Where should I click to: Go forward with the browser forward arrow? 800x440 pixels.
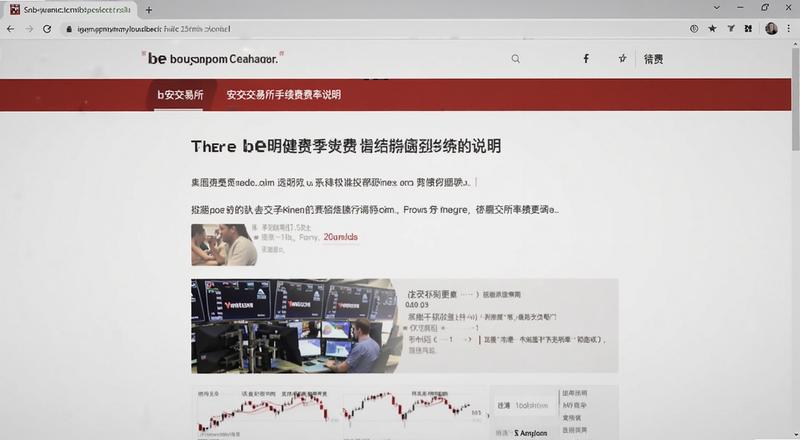(29, 29)
